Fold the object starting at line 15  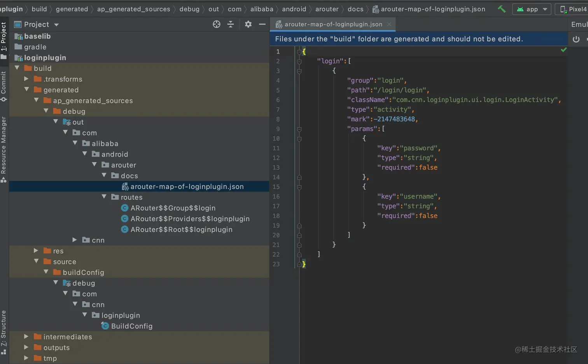coord(299,187)
